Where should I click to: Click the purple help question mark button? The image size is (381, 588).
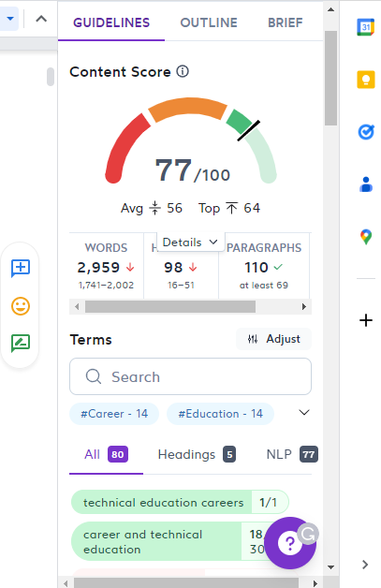click(289, 543)
